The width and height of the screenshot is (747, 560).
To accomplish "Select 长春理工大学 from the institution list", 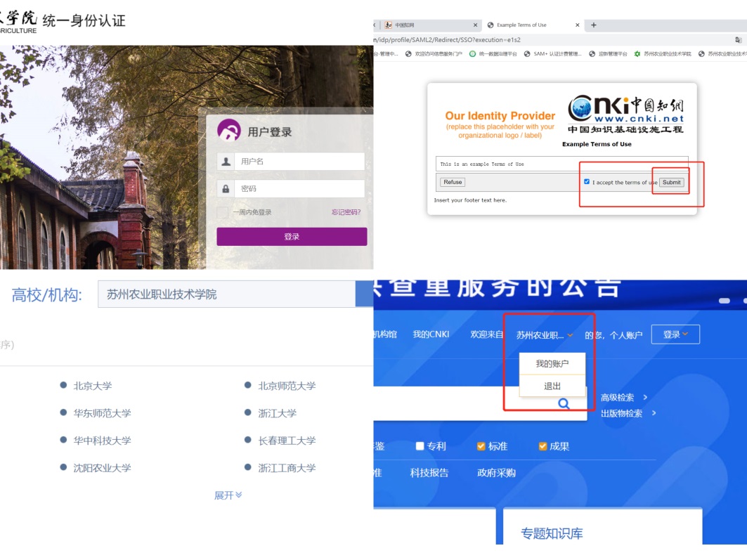I will point(287,441).
